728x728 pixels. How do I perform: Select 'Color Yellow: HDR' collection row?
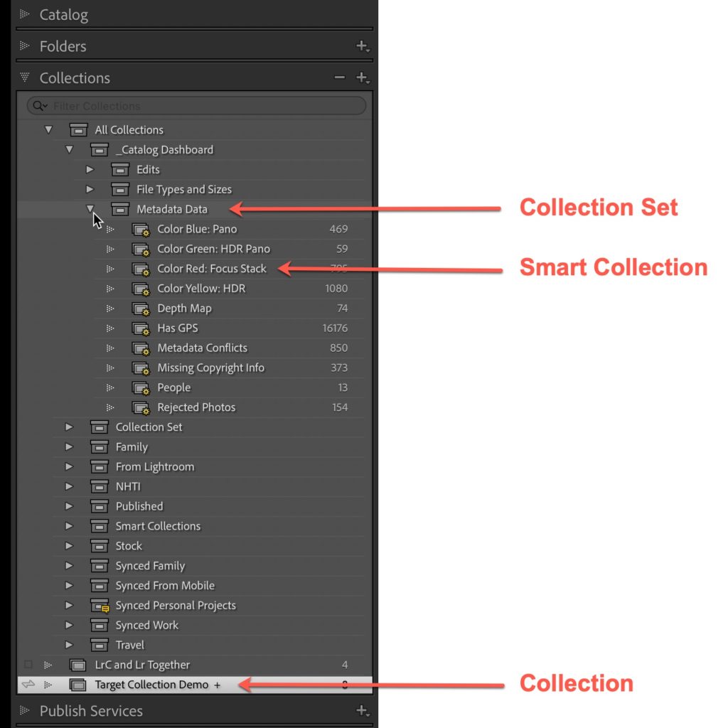(x=195, y=289)
